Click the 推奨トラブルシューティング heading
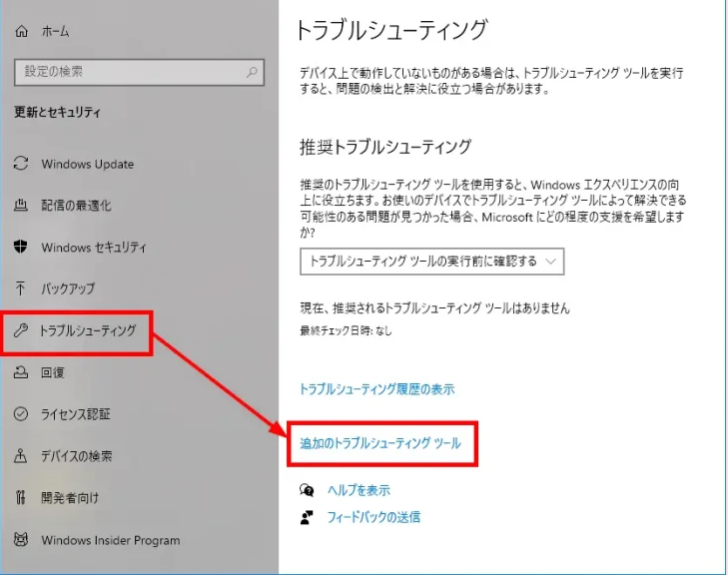This screenshot has height=575, width=728. 385,147
